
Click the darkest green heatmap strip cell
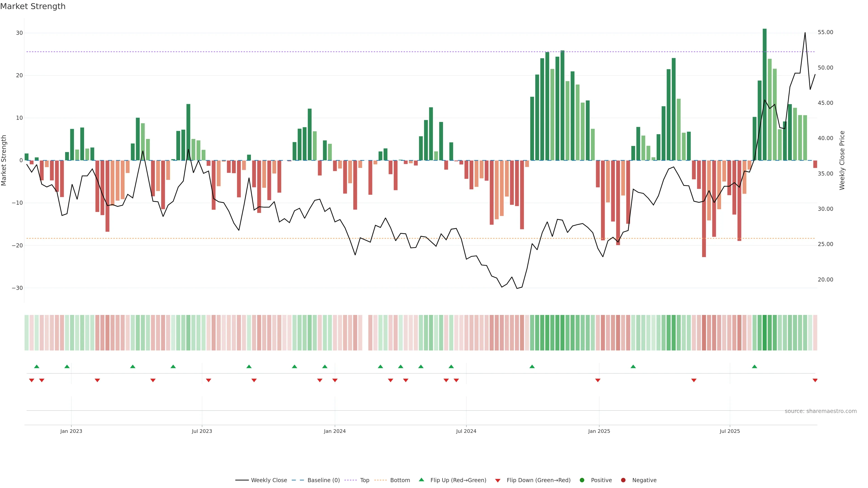(x=764, y=333)
